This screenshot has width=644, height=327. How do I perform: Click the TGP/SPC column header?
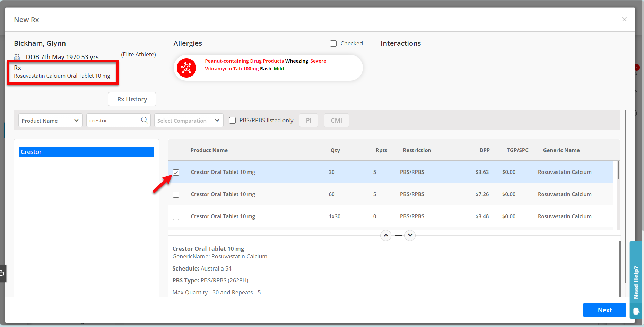(517, 150)
